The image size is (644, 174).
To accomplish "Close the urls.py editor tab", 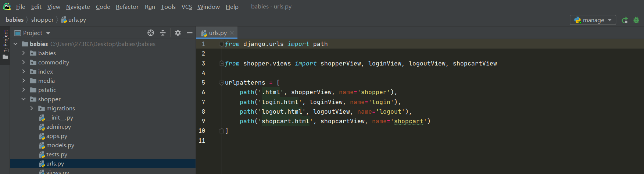I will pos(232,33).
